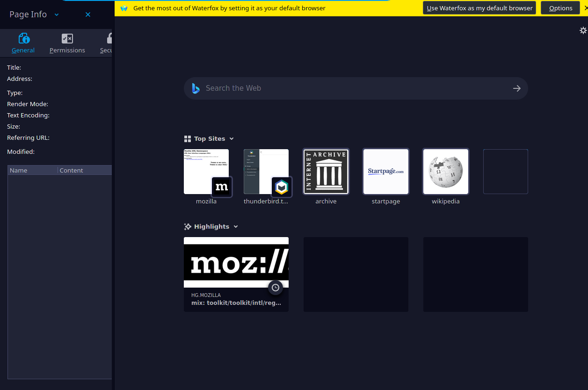Click the Name column header in Page Info
Screen dimensions: 588x390
click(x=18, y=170)
